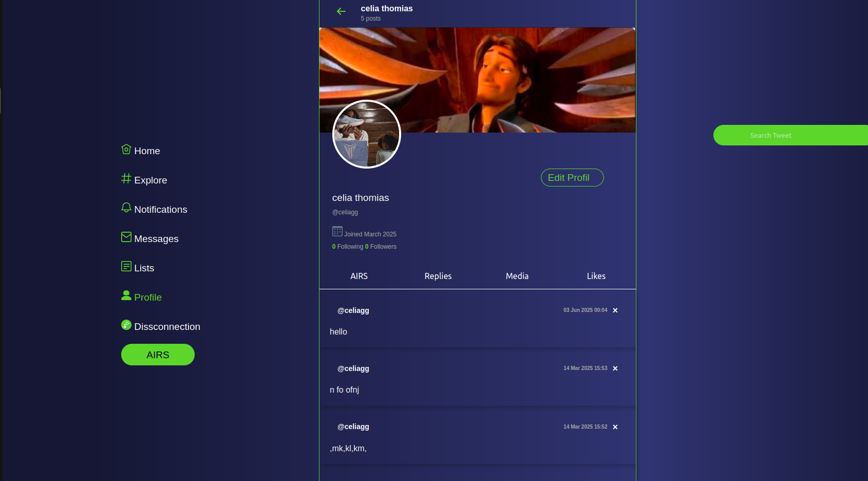Click the Edit Profil button
The image size is (868, 481).
572,177
